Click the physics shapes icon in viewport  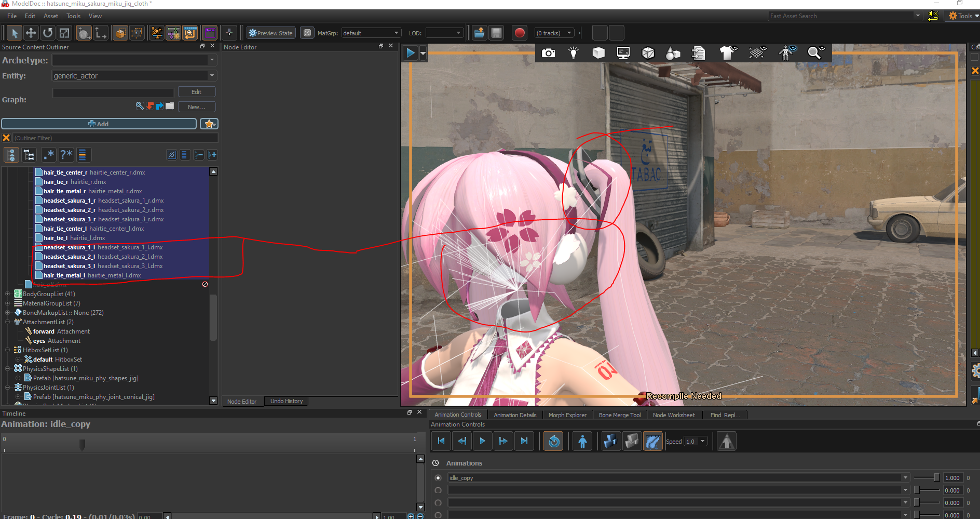point(673,53)
